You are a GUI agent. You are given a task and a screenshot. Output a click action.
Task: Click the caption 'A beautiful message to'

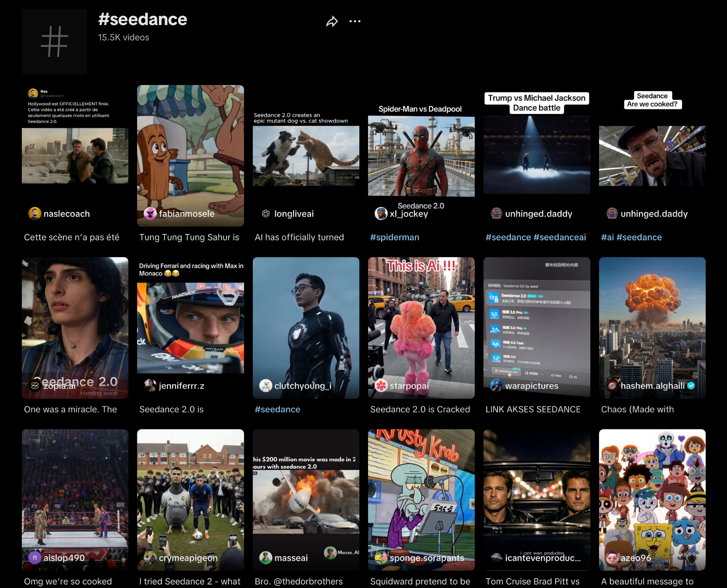pos(647,582)
